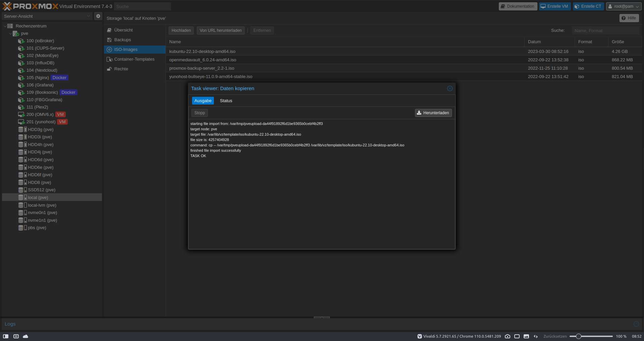Screen dimensions: 644x341
Task: Sort by the Größe column header
Action: (x=625, y=42)
